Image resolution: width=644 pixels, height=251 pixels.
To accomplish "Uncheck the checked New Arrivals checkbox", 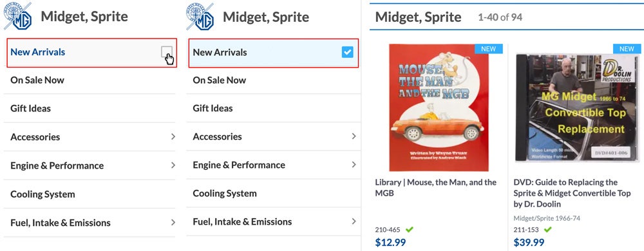I will (x=348, y=52).
